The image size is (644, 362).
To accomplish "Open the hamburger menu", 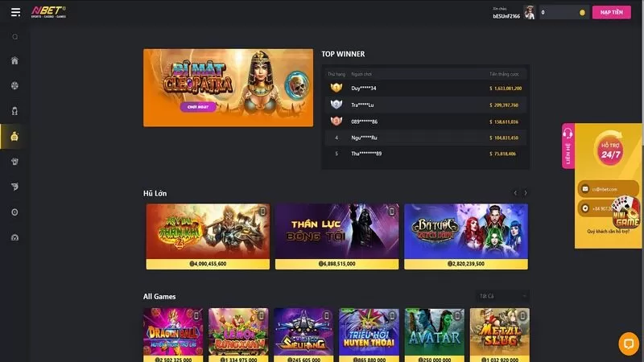I will (x=15, y=12).
